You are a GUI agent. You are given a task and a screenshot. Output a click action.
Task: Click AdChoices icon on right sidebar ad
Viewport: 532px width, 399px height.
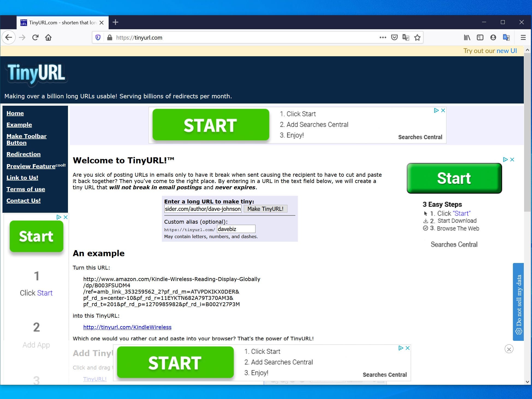pos(505,159)
